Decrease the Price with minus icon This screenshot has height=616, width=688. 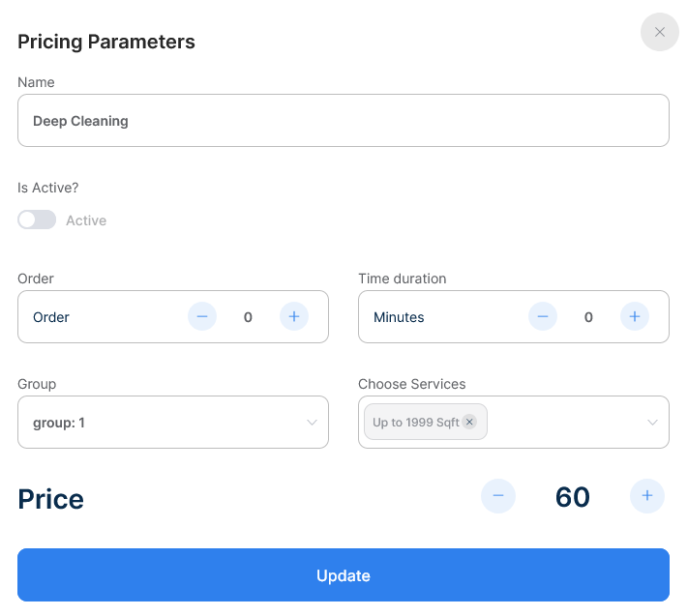pyautogui.click(x=498, y=496)
